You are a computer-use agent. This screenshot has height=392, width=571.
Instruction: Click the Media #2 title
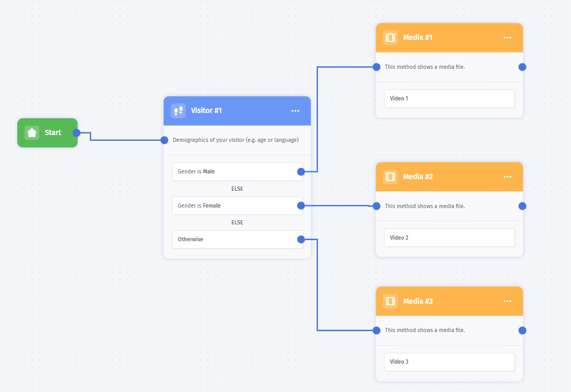pos(418,177)
